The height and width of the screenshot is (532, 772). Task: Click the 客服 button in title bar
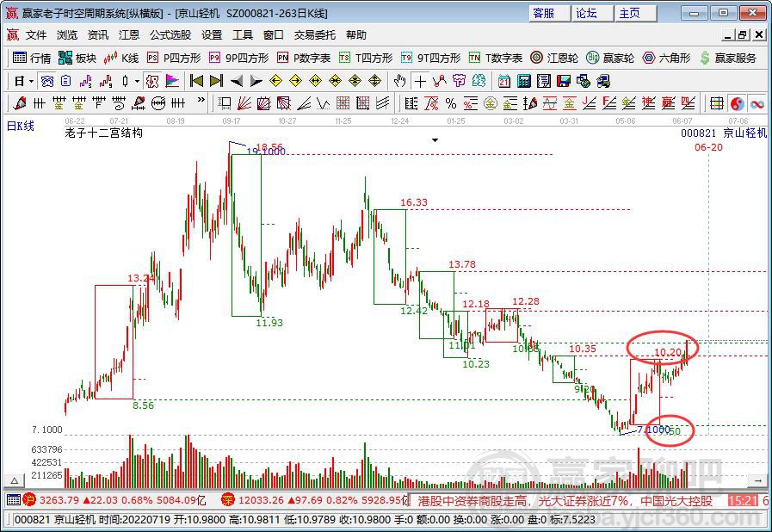click(550, 13)
